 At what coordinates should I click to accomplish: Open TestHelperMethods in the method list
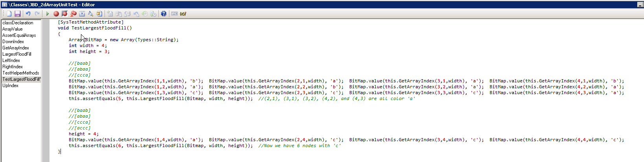click(21, 73)
